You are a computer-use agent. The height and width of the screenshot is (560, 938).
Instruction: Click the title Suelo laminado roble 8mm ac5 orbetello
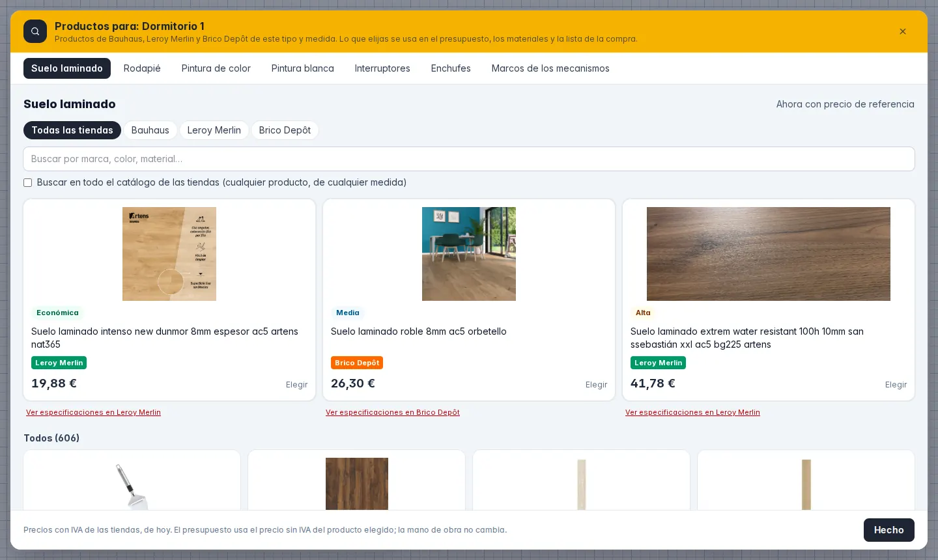pyautogui.click(x=419, y=331)
